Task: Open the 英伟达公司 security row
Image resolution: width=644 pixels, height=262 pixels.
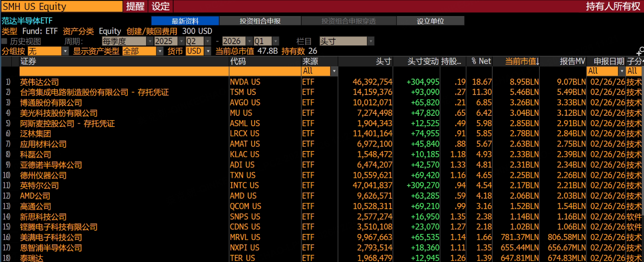Action: pyautogui.click(x=39, y=82)
